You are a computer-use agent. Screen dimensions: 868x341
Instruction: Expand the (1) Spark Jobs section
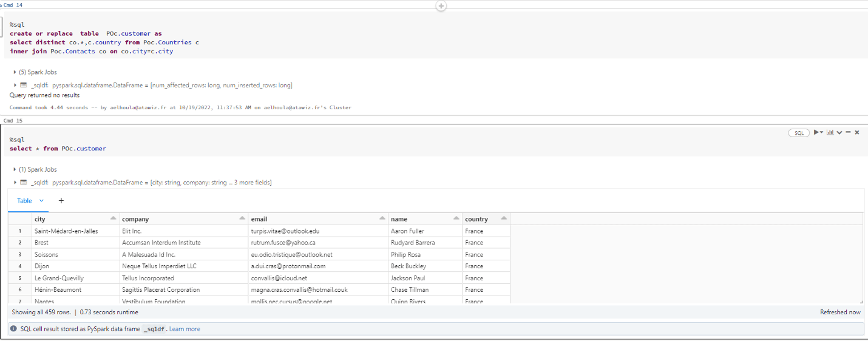pos(15,170)
